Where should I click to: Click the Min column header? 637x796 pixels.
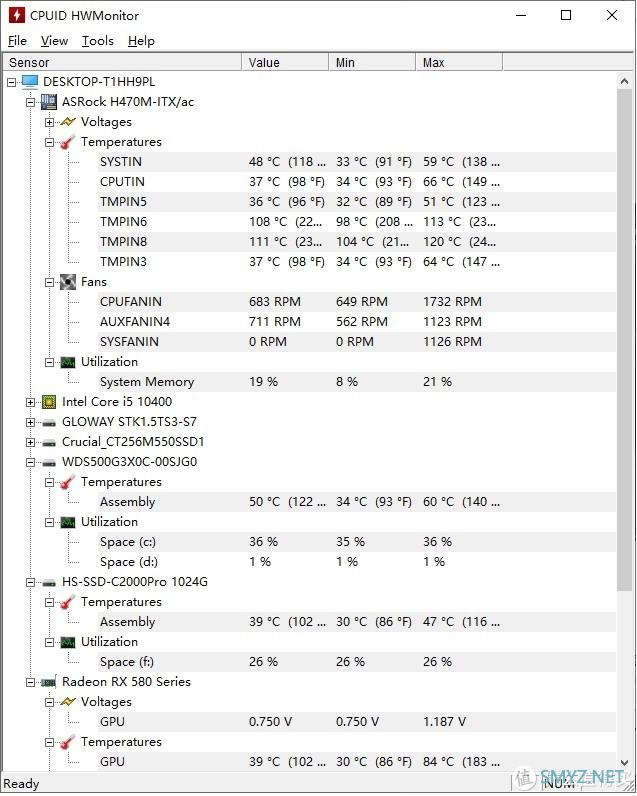tap(372, 62)
